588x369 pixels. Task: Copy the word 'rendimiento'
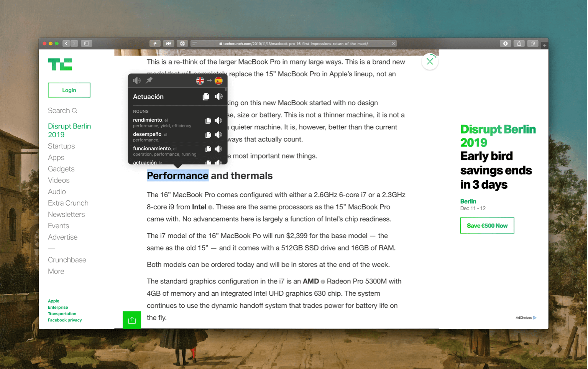click(x=208, y=121)
